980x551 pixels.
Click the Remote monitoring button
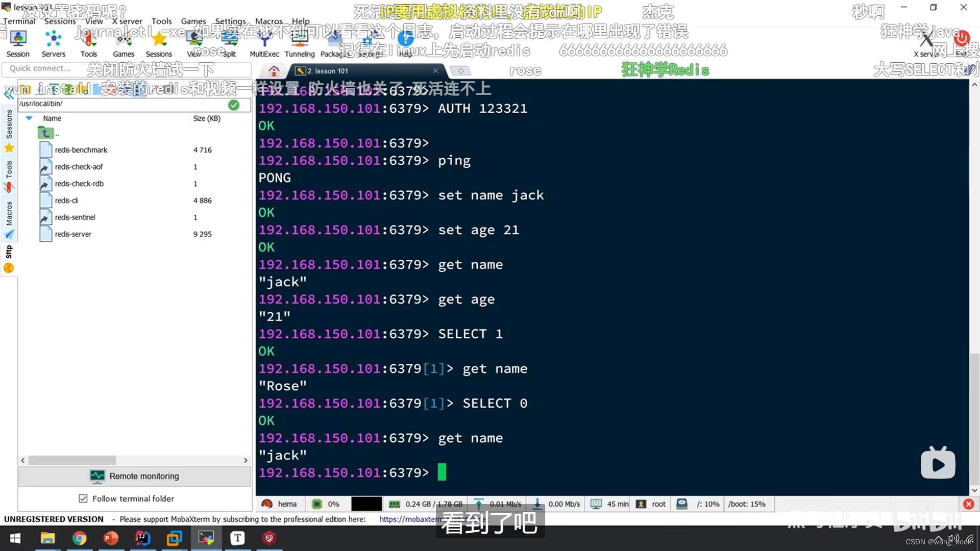click(134, 476)
